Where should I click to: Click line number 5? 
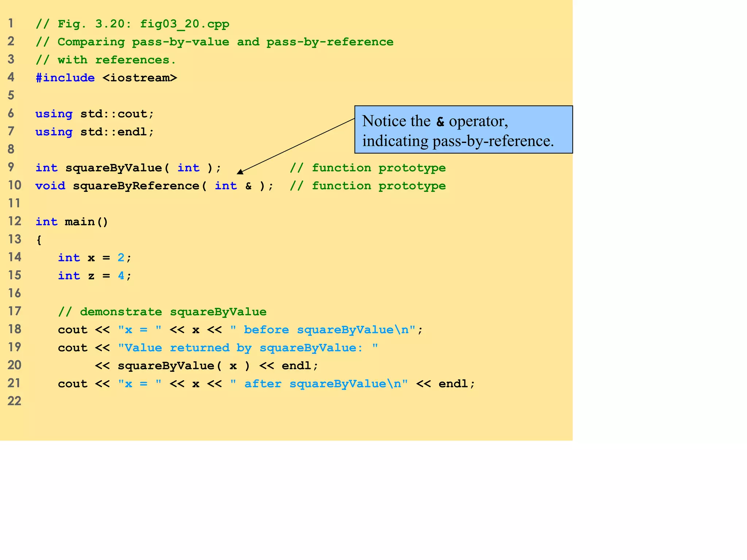[11, 96]
